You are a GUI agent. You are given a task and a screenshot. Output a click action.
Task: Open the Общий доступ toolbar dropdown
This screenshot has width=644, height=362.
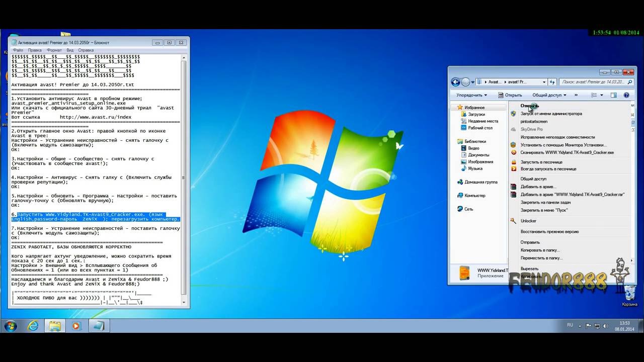(549, 95)
